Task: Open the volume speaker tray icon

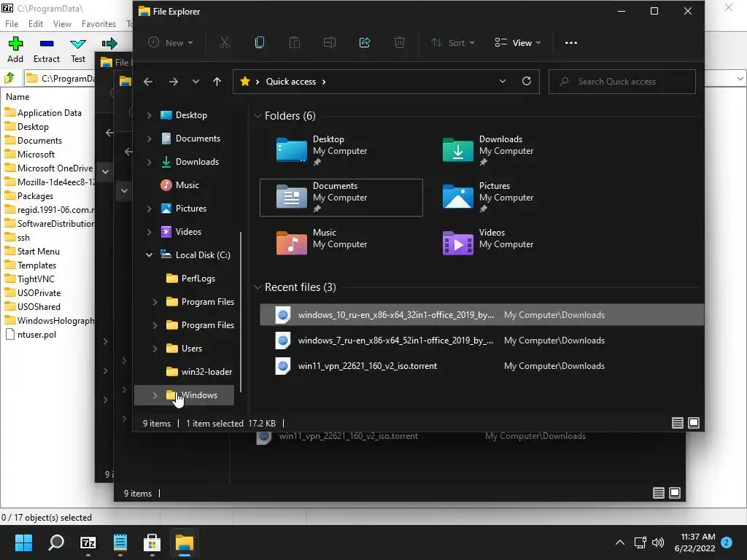Action: pyautogui.click(x=658, y=542)
